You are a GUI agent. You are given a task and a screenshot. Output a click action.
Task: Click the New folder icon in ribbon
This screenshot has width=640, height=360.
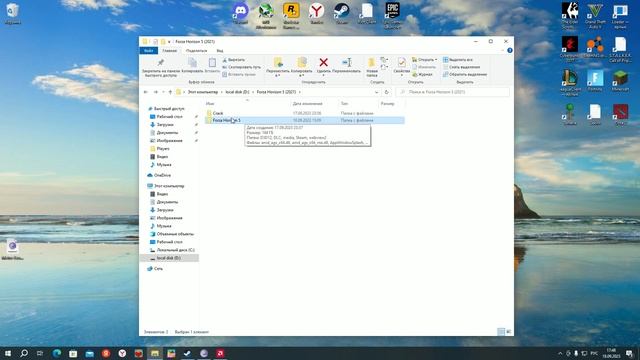pyautogui.click(x=371, y=63)
